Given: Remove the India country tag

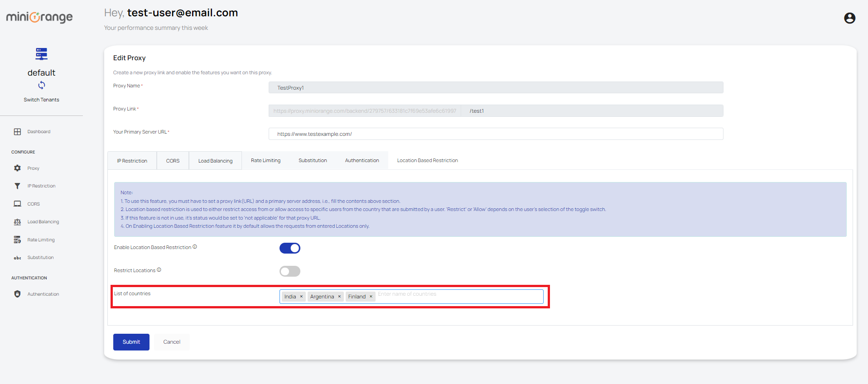Looking at the screenshot, I should [x=301, y=297].
